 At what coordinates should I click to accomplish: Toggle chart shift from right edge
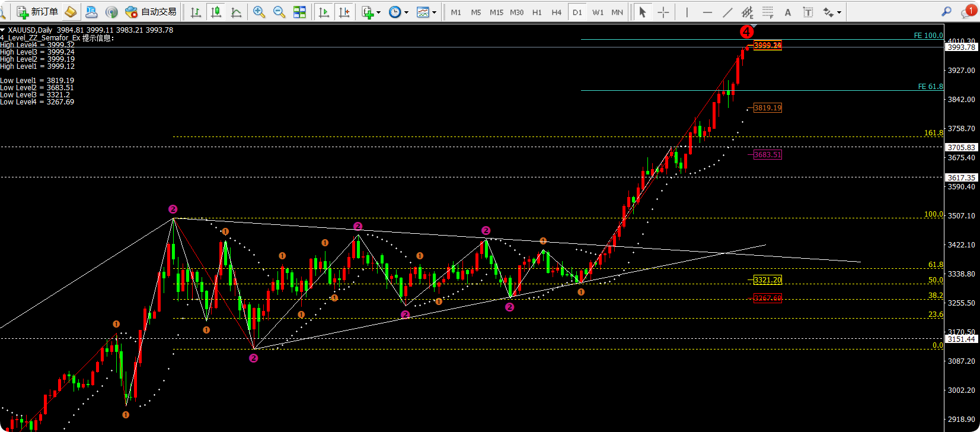pos(344,12)
